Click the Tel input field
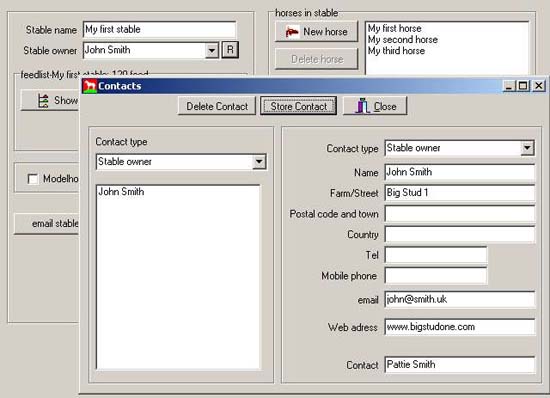Image resolution: width=550 pixels, height=398 pixels. point(436,255)
